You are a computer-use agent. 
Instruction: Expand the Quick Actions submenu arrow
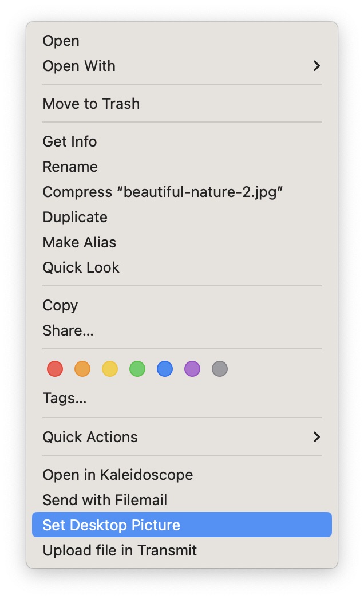click(x=316, y=437)
